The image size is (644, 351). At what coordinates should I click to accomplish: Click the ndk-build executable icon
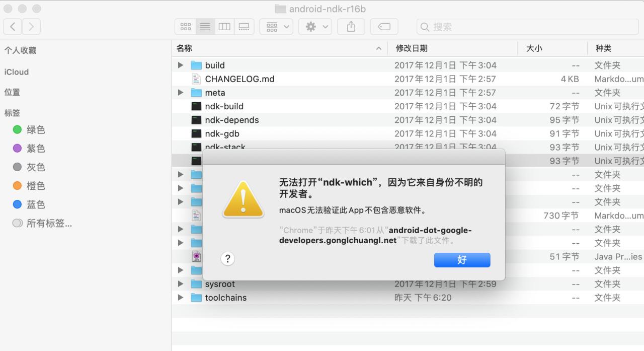[196, 106]
